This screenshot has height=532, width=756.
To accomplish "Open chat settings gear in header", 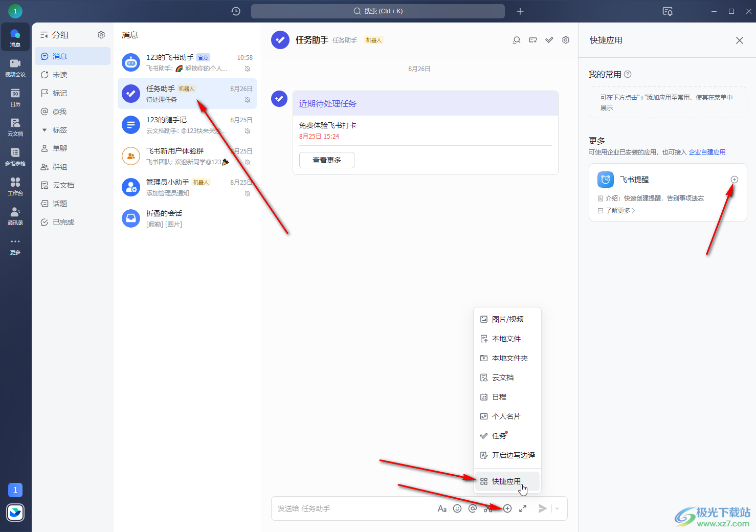I will point(566,40).
